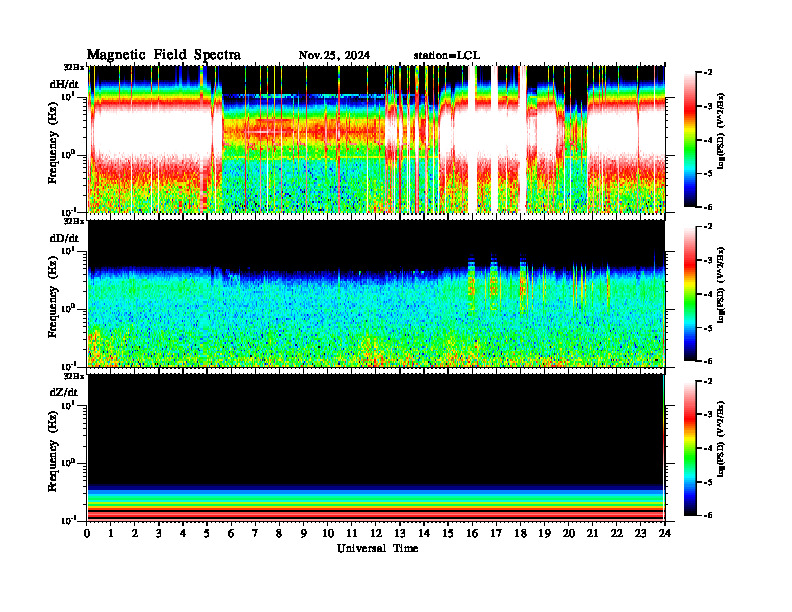Click the 32Hz label atop the dH/dt panel
The width and height of the screenshot is (792, 612).
point(74,67)
